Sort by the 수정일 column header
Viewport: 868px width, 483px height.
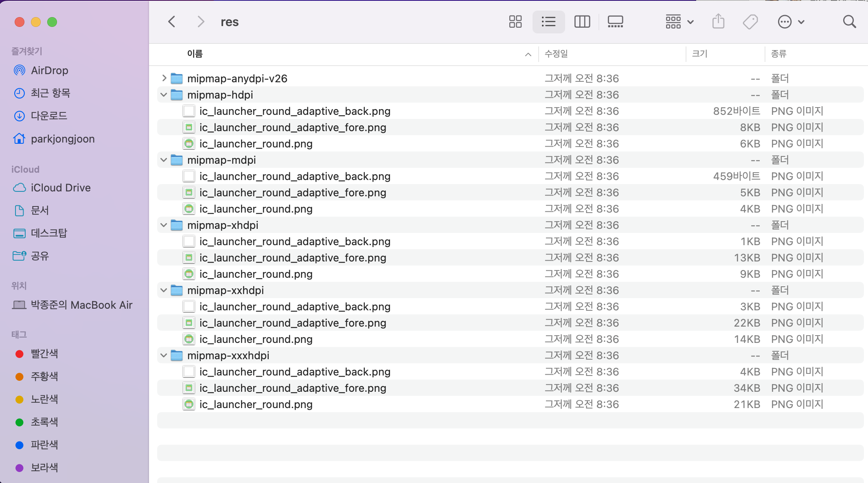[556, 54]
